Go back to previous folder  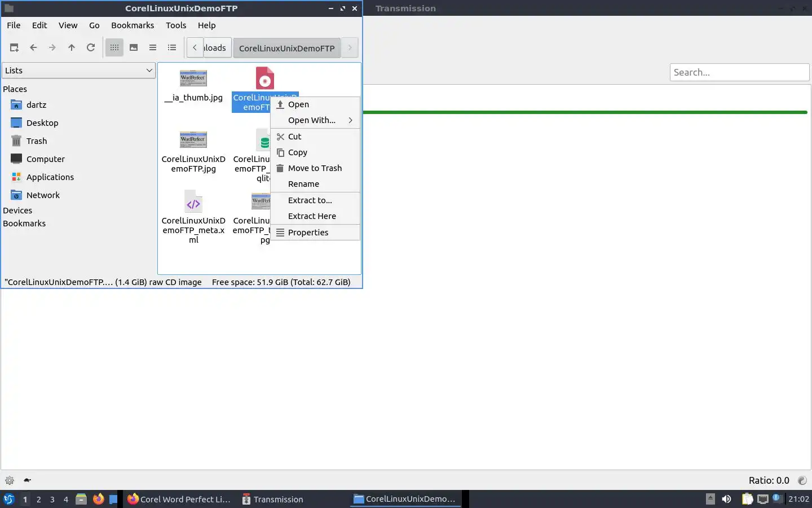tap(33, 48)
